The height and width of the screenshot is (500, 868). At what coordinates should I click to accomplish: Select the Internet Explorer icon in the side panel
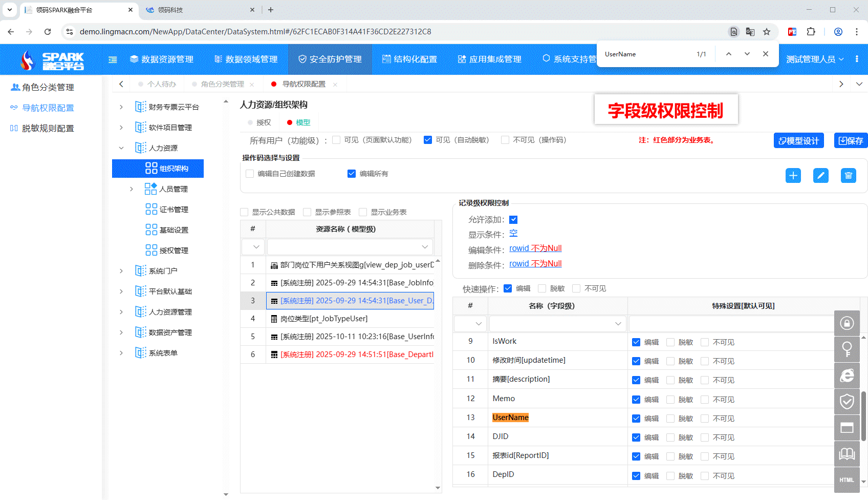(847, 376)
